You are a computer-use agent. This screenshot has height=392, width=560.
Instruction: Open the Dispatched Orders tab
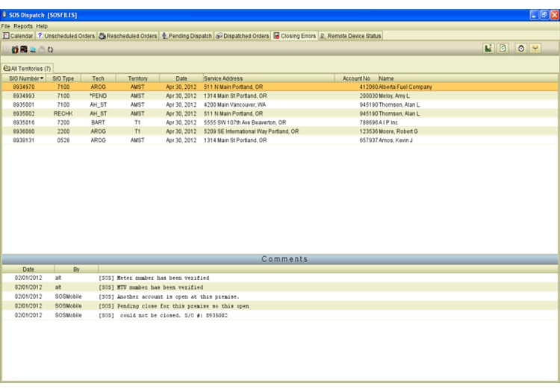click(x=243, y=36)
